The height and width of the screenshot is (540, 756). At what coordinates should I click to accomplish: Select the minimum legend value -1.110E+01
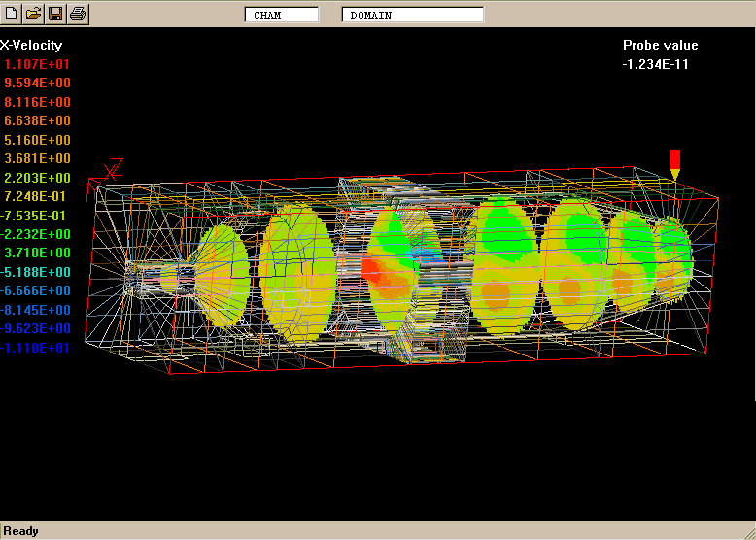[35, 348]
